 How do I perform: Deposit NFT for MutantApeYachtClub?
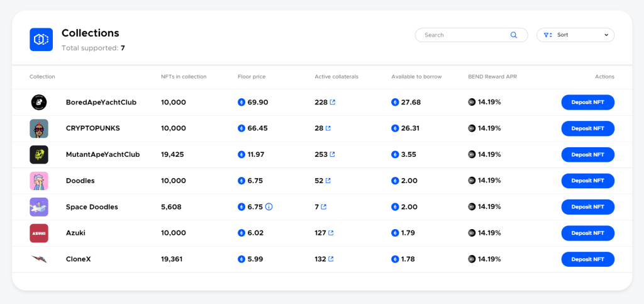click(x=588, y=154)
